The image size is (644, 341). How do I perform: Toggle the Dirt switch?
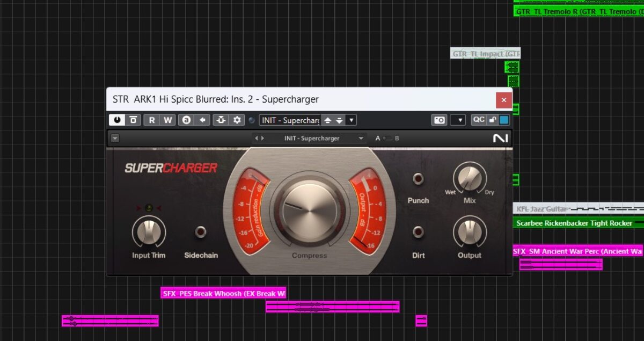point(418,233)
